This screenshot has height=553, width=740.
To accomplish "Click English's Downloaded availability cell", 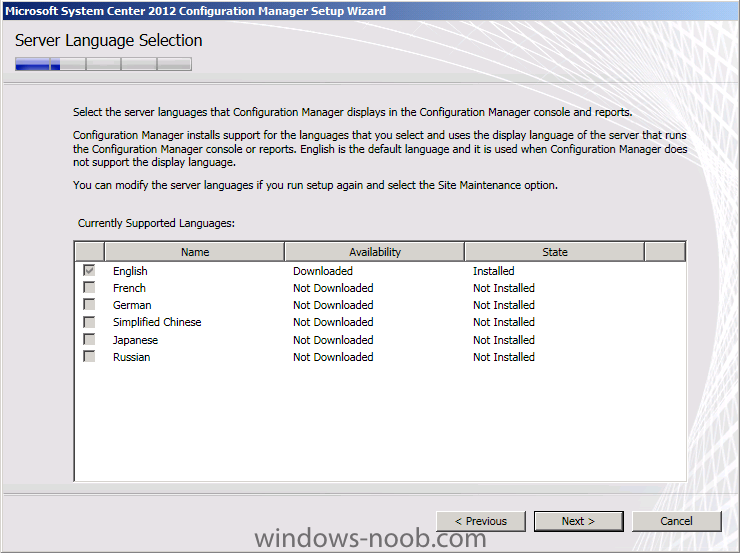I will click(323, 271).
